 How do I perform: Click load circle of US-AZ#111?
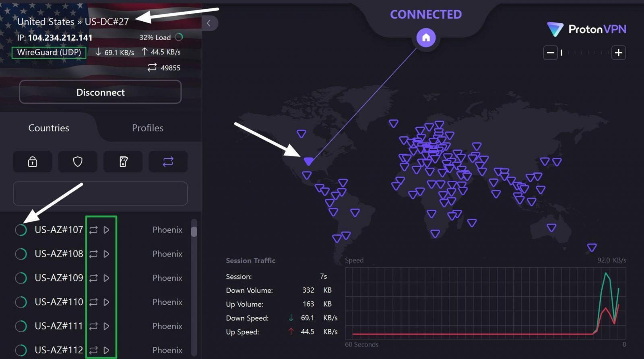click(21, 326)
